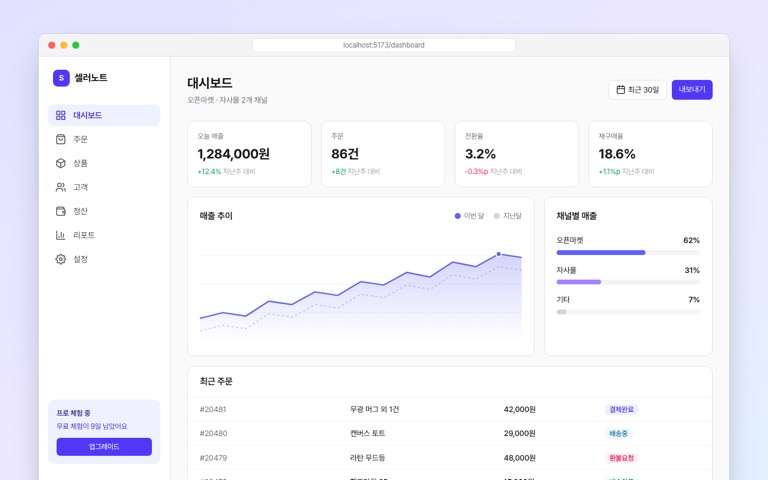Click the 라탄 무드등 product name
The image size is (768, 480).
[367, 458]
